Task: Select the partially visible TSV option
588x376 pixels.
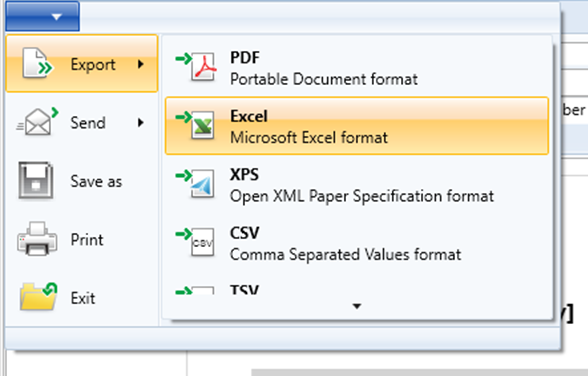Action: coord(357,289)
